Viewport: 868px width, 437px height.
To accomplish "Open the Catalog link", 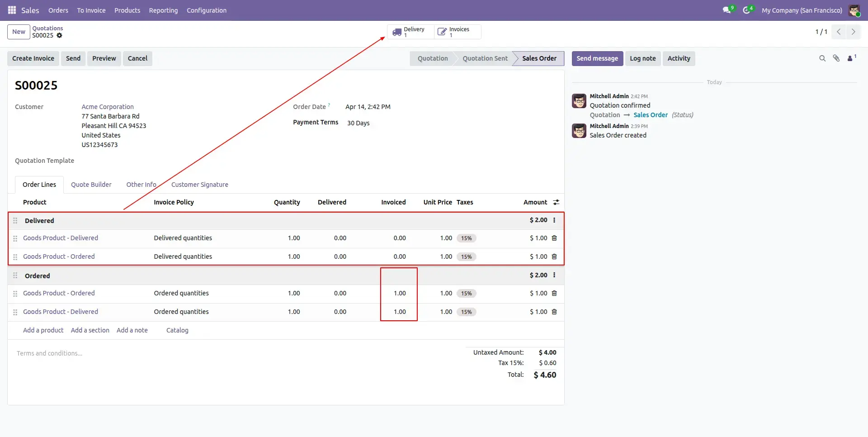I will point(177,330).
